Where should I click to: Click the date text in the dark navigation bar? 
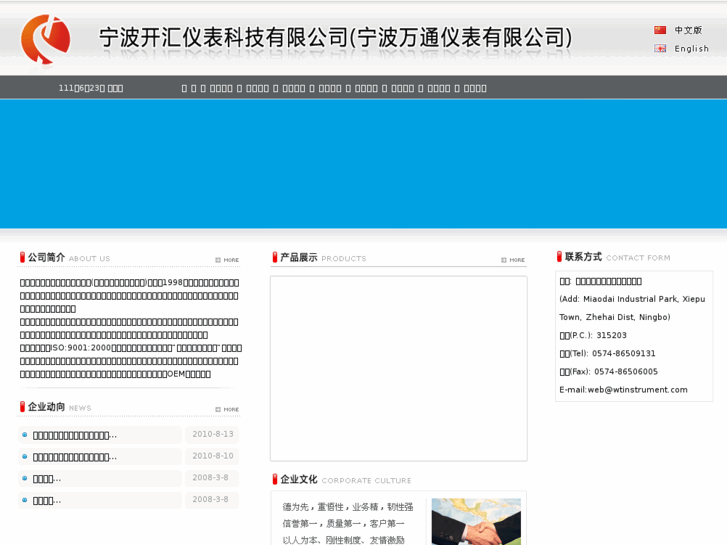coord(91,88)
